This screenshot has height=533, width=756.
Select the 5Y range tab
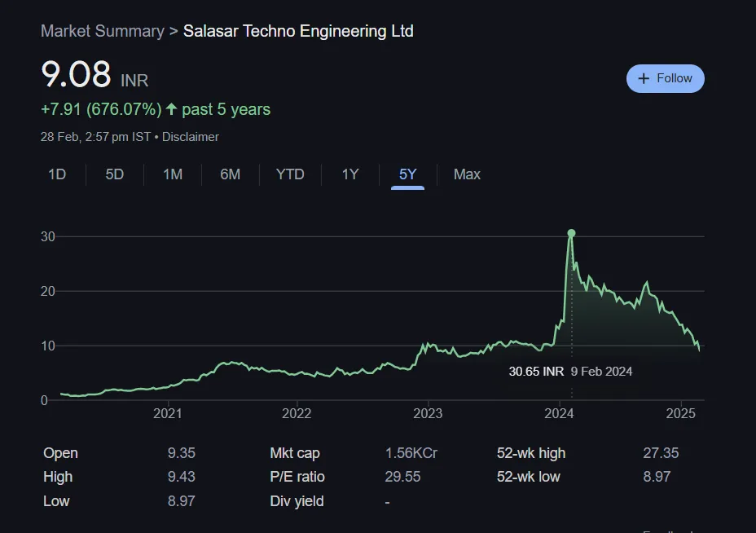(x=407, y=174)
